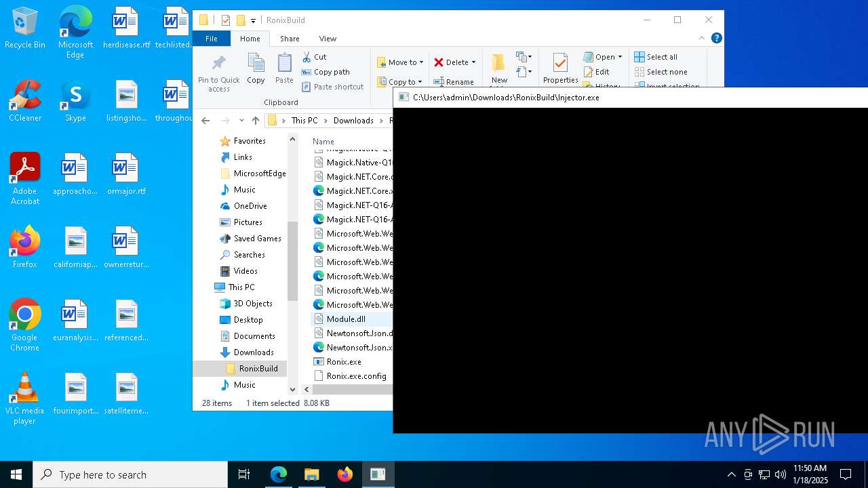Open Explorer help question mark icon
The height and width of the screenshot is (488, 868).
pos(716,38)
